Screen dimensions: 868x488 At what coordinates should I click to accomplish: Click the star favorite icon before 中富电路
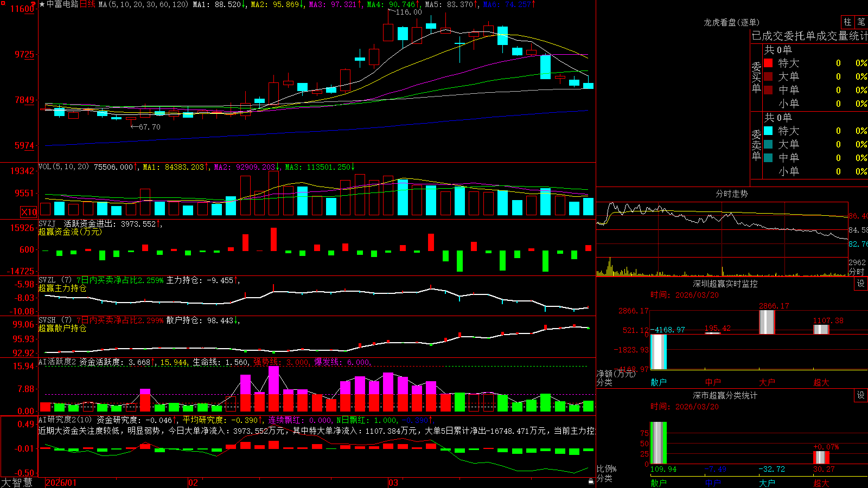[x=42, y=4]
